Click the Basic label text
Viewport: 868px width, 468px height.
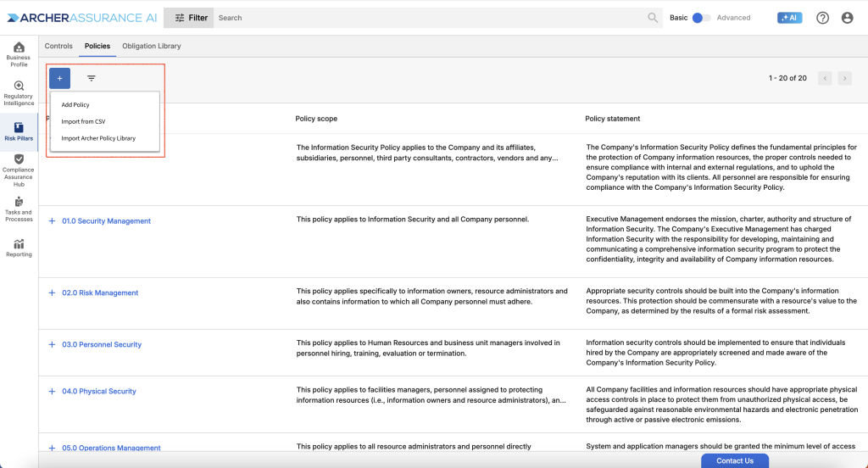coord(679,18)
